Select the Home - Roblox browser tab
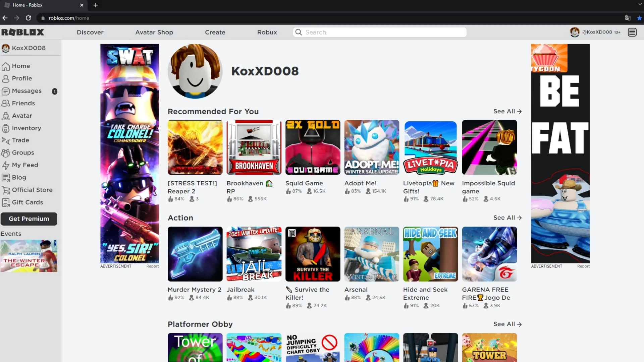The height and width of the screenshot is (362, 644). 44,5
